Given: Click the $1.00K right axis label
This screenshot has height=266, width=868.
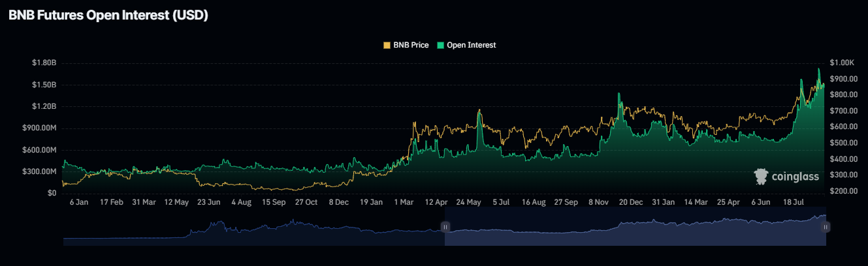Looking at the screenshot, I should tap(842, 63).
